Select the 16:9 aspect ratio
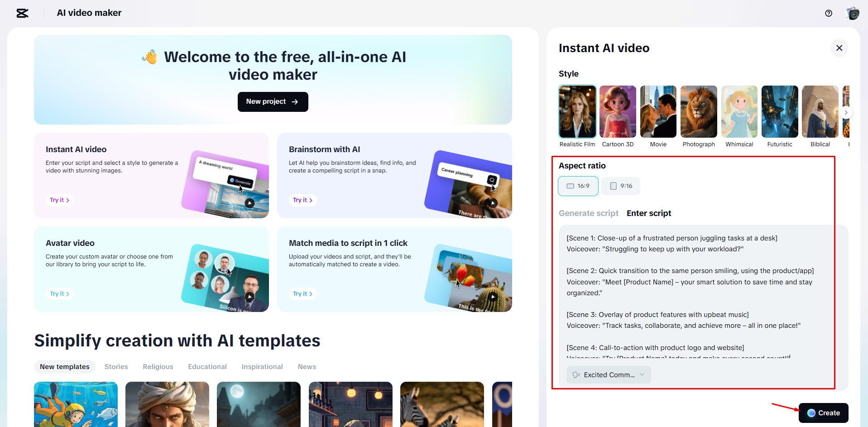Image resolution: width=868 pixels, height=427 pixels. point(578,186)
